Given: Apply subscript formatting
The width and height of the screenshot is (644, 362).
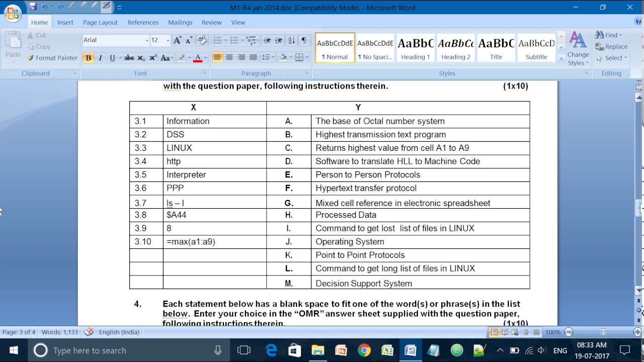Looking at the screenshot, I should tap(141, 58).
